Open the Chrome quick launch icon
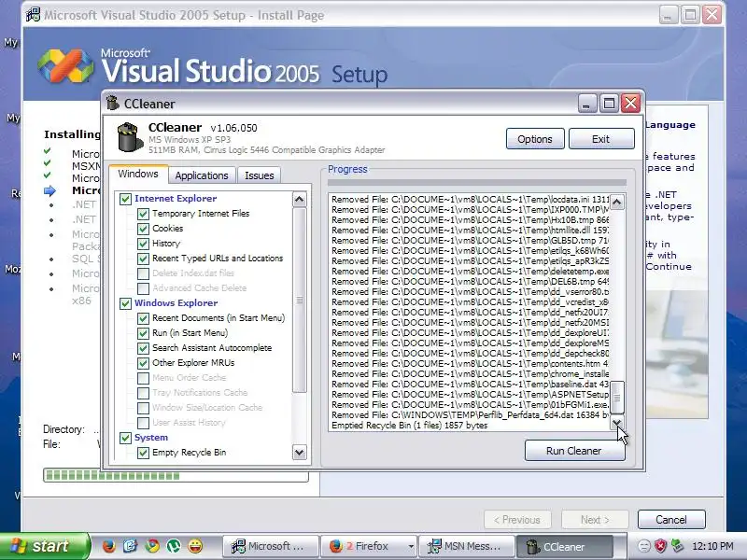The height and width of the screenshot is (560, 747). (152, 546)
